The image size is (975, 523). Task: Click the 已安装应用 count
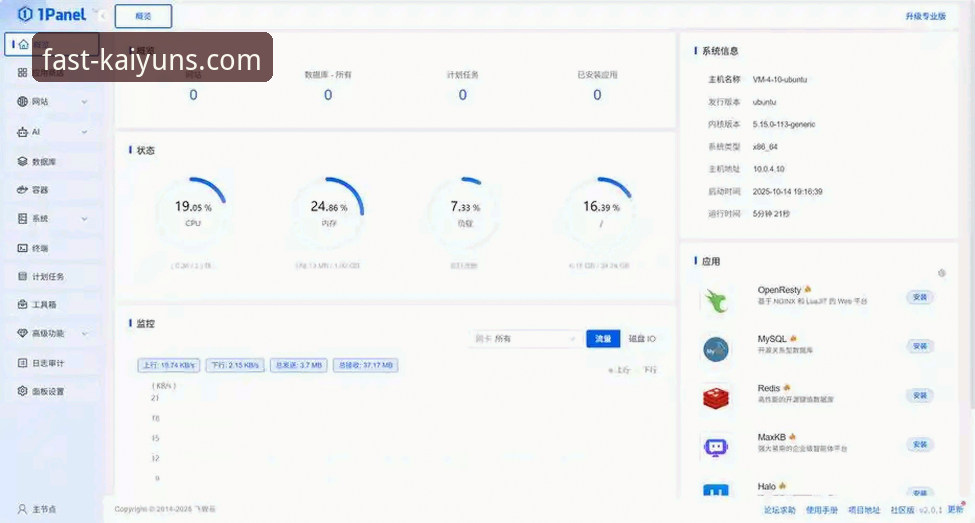(597, 95)
